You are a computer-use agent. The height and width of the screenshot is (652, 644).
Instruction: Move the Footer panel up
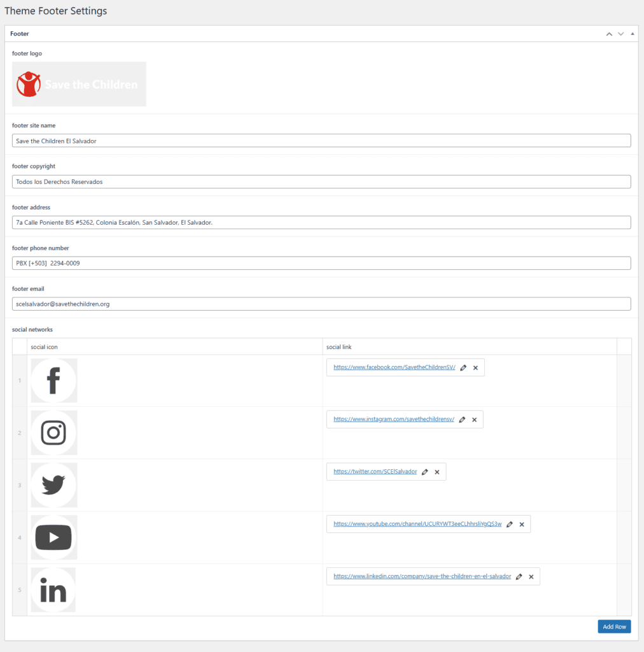tap(609, 34)
